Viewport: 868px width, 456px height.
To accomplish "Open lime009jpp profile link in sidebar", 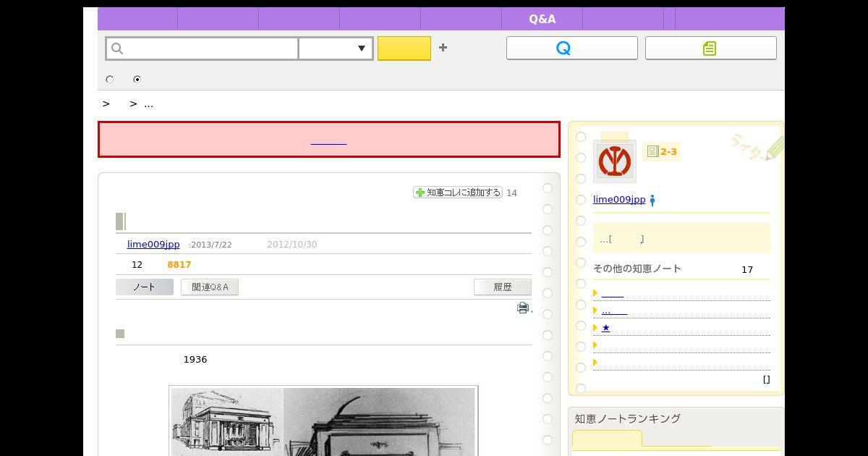I will point(619,200).
